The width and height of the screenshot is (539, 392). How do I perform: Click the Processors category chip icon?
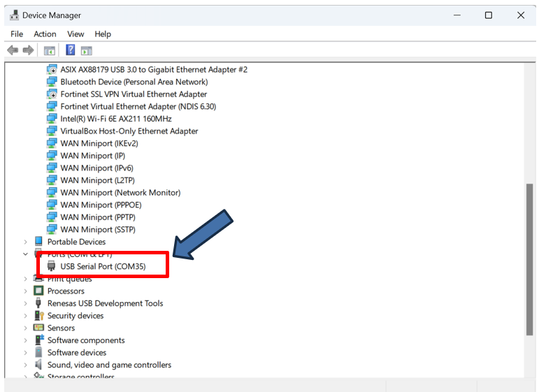[38, 291]
